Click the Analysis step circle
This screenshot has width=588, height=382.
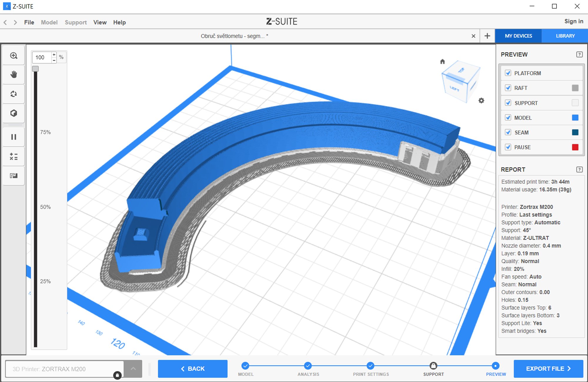coord(308,366)
